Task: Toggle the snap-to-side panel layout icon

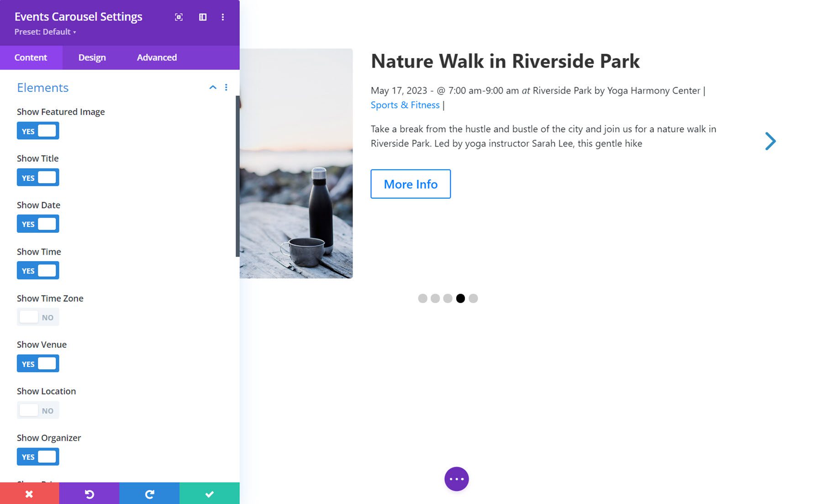Action: (x=202, y=17)
